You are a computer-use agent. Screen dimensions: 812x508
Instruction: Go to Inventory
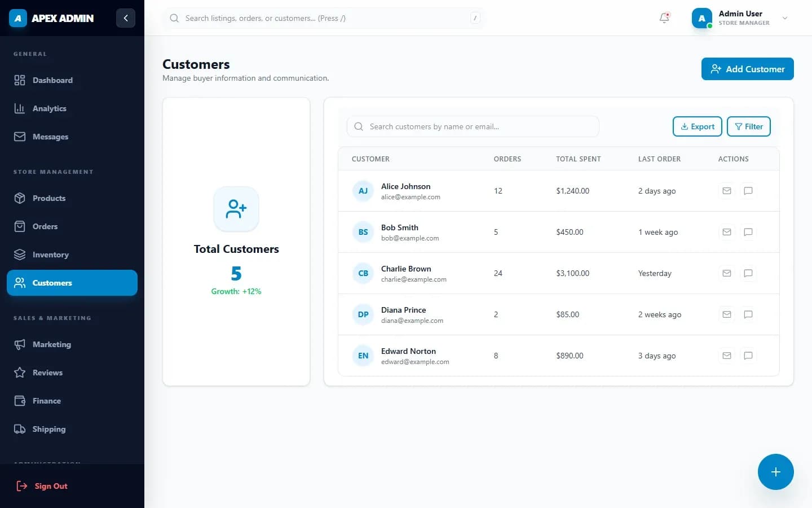coord(72,255)
